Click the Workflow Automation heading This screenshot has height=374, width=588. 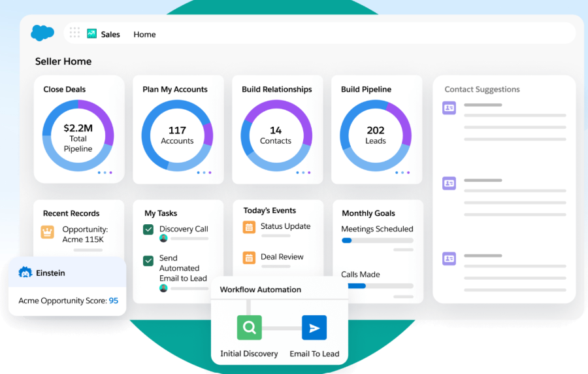(261, 290)
